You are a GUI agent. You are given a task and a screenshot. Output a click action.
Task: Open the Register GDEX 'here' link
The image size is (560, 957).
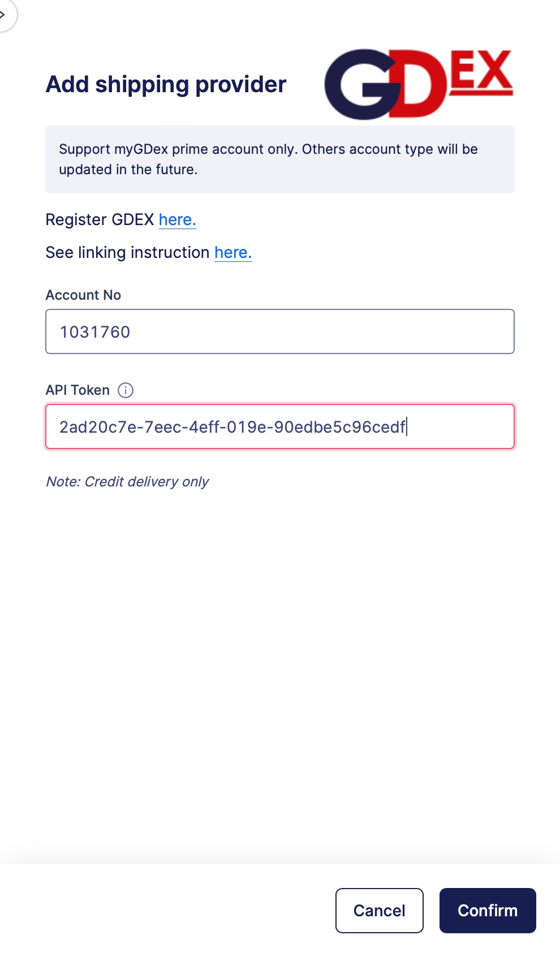177,219
